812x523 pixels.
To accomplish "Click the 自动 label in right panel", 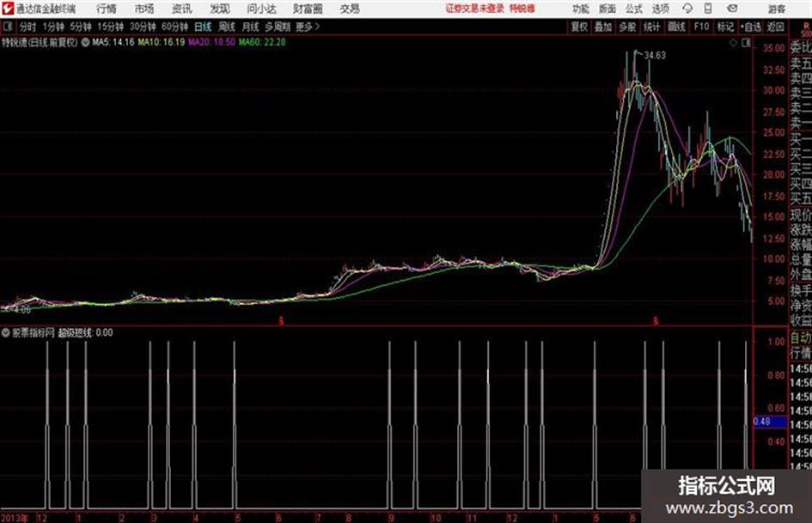I will (801, 338).
